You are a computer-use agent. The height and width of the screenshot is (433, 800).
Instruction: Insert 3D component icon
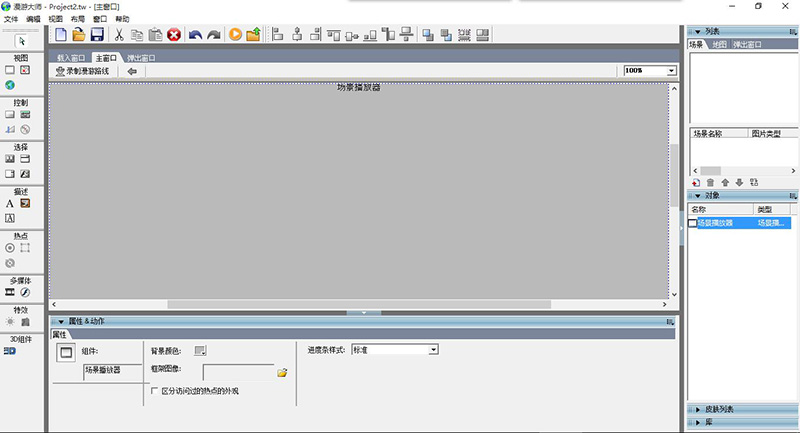[10, 351]
